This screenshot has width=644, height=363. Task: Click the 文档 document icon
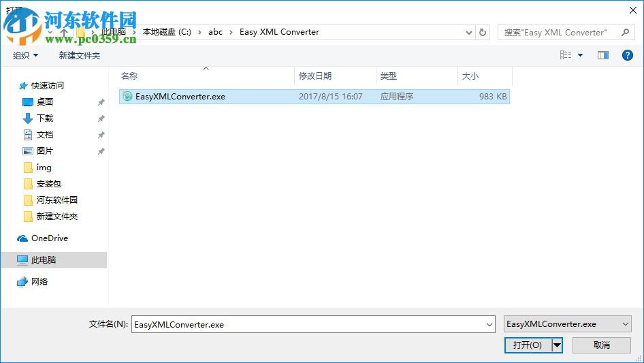27,135
